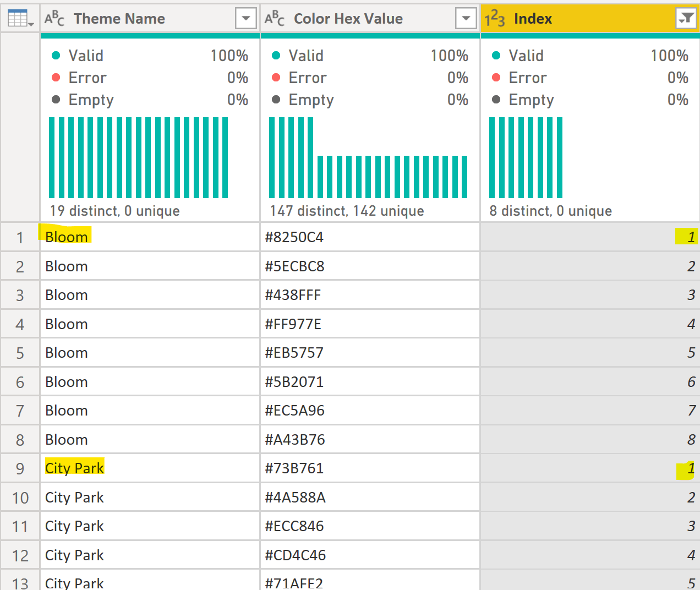Open Theme Name column filter dropdown
The image size is (700, 590).
(245, 19)
